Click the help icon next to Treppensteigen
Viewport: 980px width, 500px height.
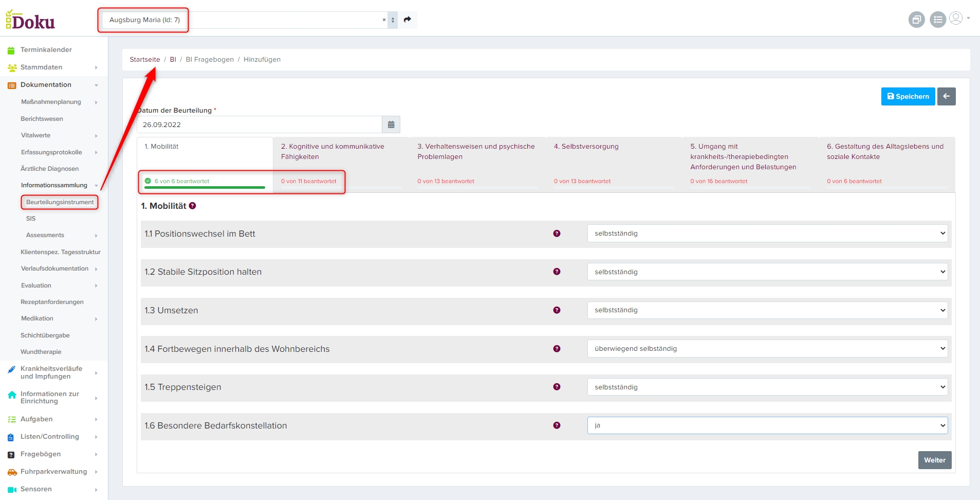(557, 387)
